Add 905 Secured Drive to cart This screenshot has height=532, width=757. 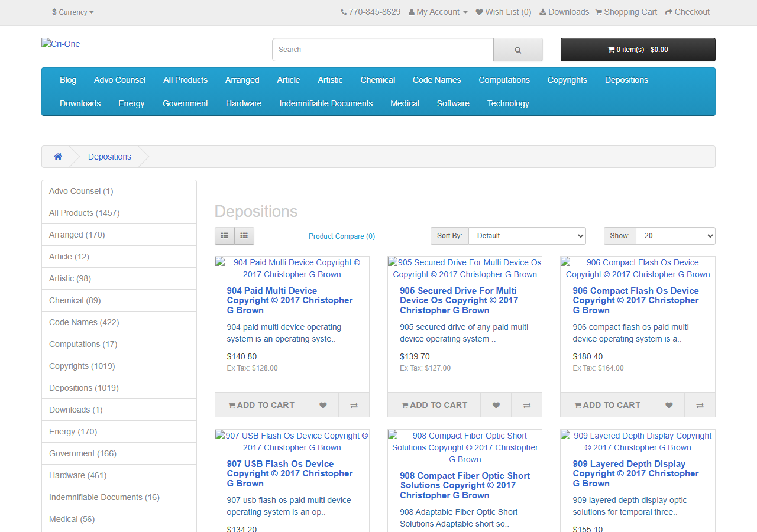click(x=434, y=405)
